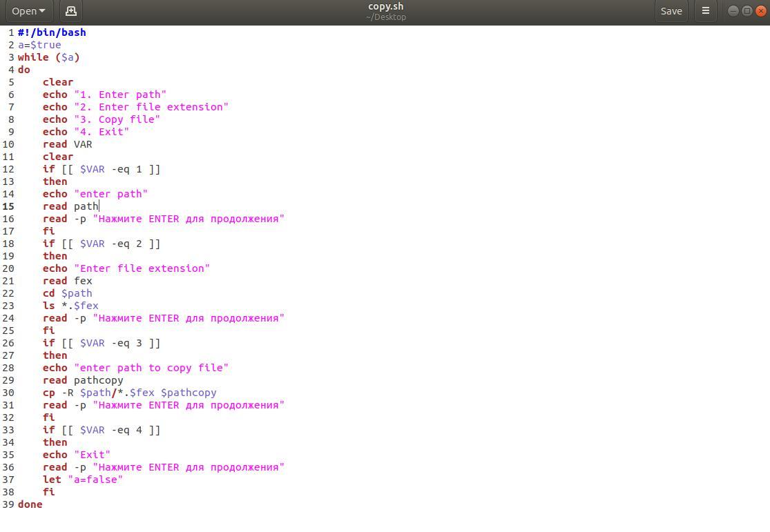Click the 'fi' keyword on line 17
This screenshot has width=770, height=532.
(x=48, y=232)
